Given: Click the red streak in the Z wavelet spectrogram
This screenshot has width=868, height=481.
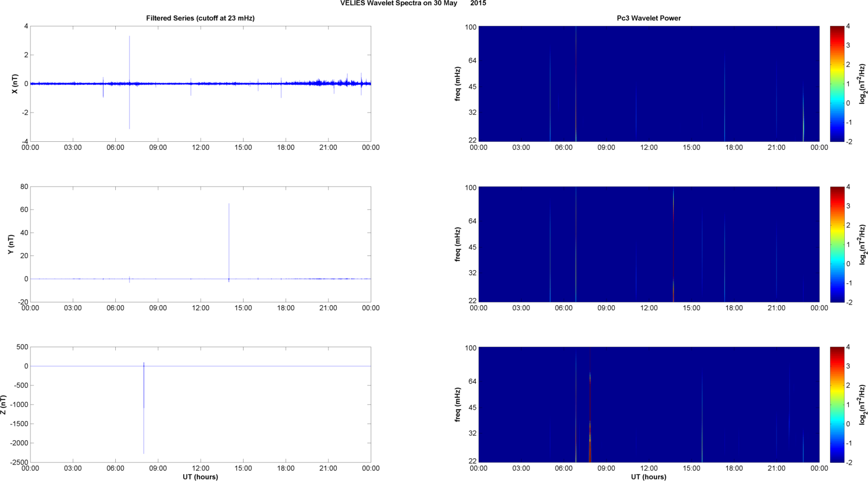Looking at the screenshot, I should [x=590, y=405].
